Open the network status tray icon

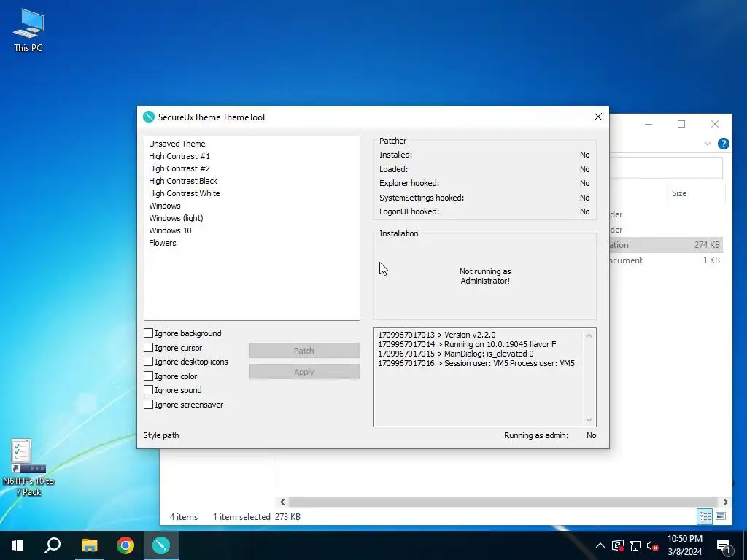point(635,545)
